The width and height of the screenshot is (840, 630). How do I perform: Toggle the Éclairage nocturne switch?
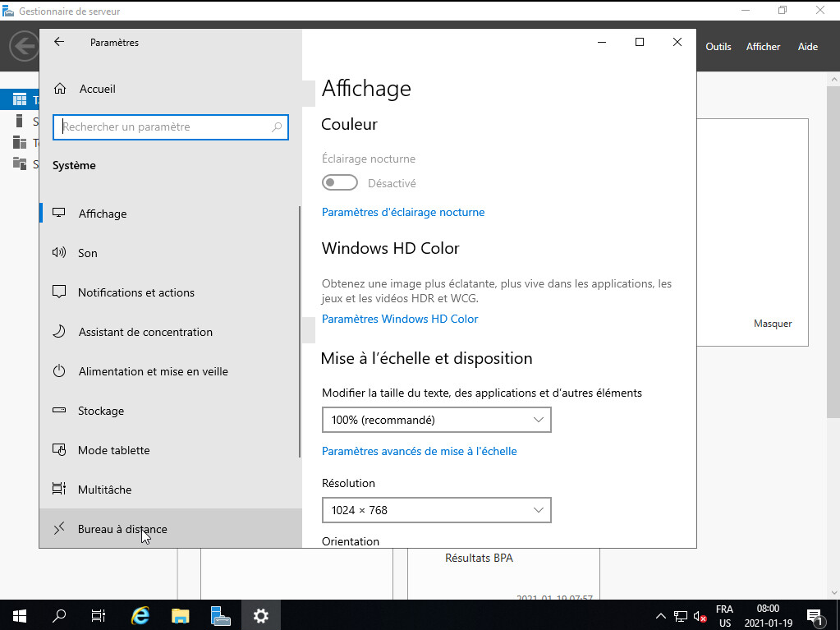point(340,183)
